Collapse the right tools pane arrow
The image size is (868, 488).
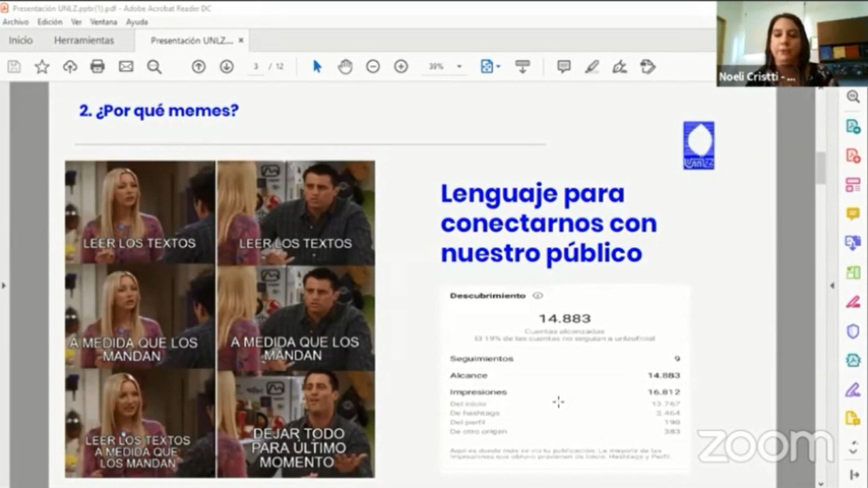[832, 285]
